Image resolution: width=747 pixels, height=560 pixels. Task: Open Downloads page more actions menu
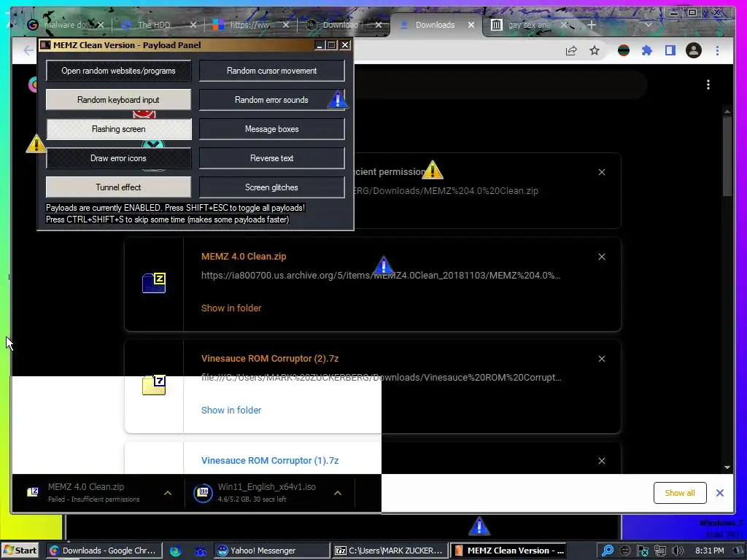coord(708,85)
